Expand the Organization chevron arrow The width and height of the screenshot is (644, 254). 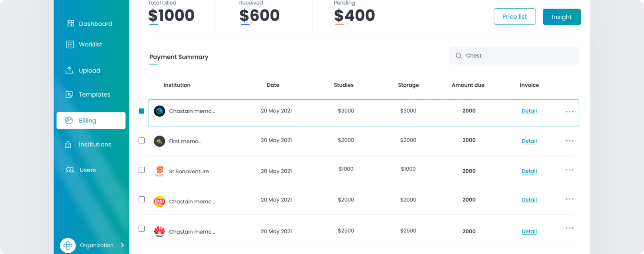(122, 245)
